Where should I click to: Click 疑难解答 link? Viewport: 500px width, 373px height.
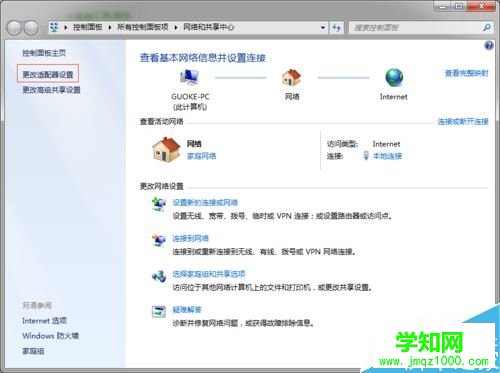(x=187, y=309)
